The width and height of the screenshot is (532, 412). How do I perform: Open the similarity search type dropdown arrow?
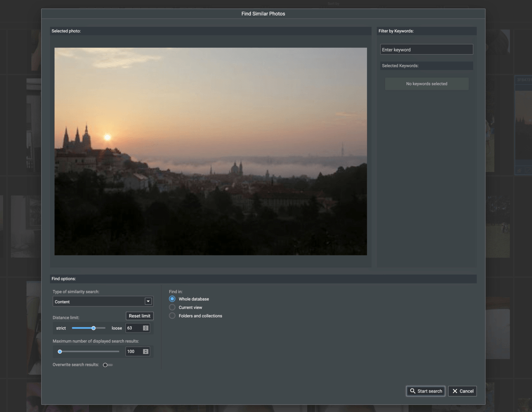pyautogui.click(x=148, y=301)
